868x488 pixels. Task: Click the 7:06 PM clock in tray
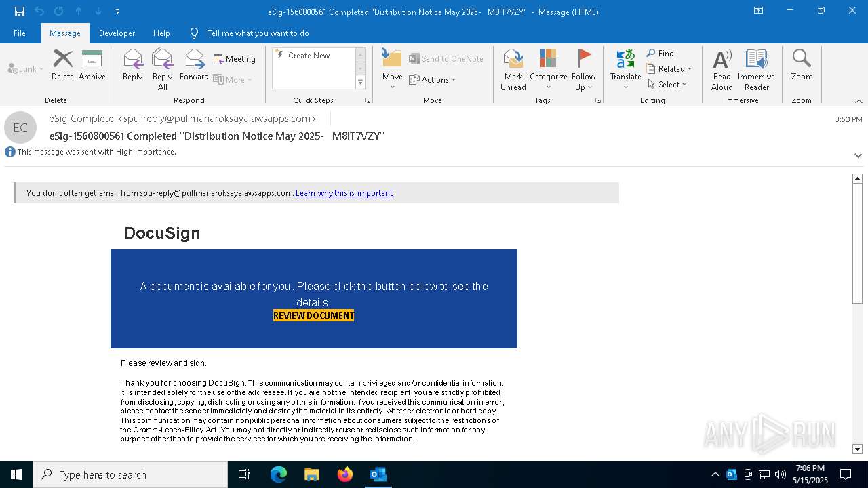coord(810,468)
